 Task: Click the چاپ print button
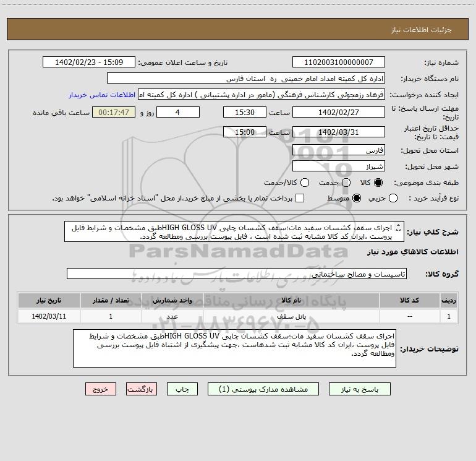(182, 389)
